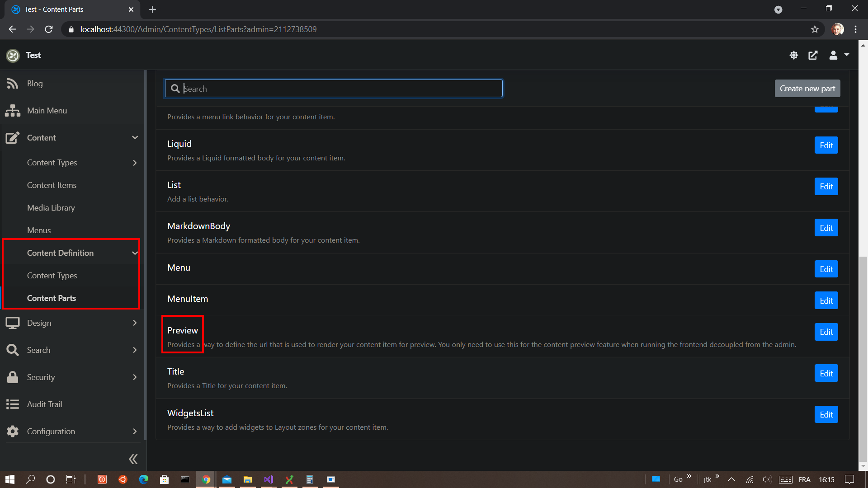Open Audit Trail list icon
The height and width of the screenshot is (488, 868).
13,404
